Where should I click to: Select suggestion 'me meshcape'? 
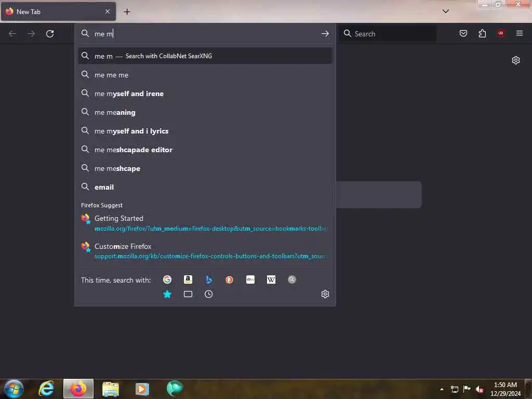[x=205, y=168]
